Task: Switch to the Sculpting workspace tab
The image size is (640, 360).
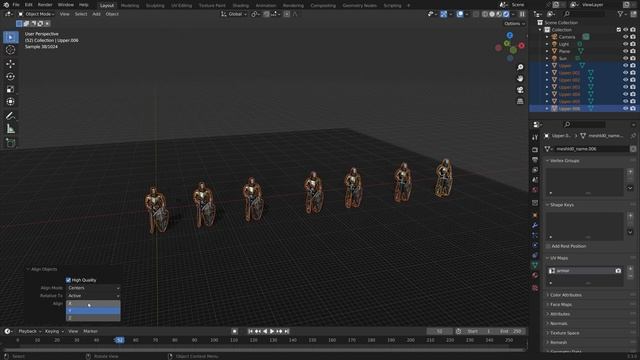Action: tap(155, 5)
